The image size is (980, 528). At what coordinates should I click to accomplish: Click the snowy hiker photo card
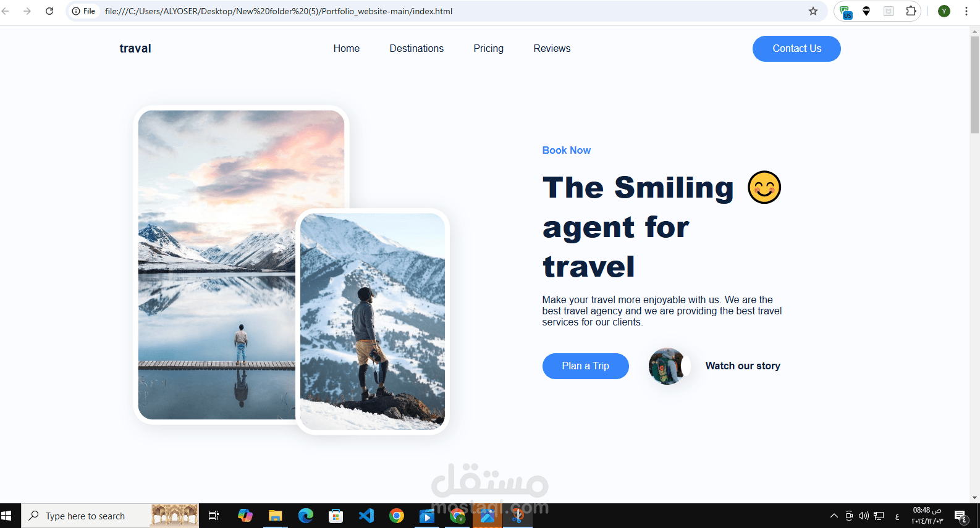point(373,321)
